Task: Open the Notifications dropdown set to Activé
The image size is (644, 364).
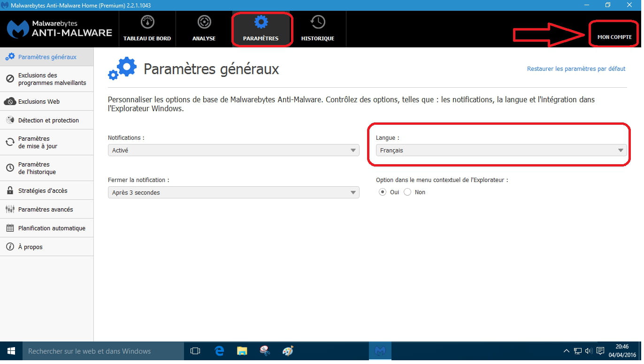Action: [235, 151]
